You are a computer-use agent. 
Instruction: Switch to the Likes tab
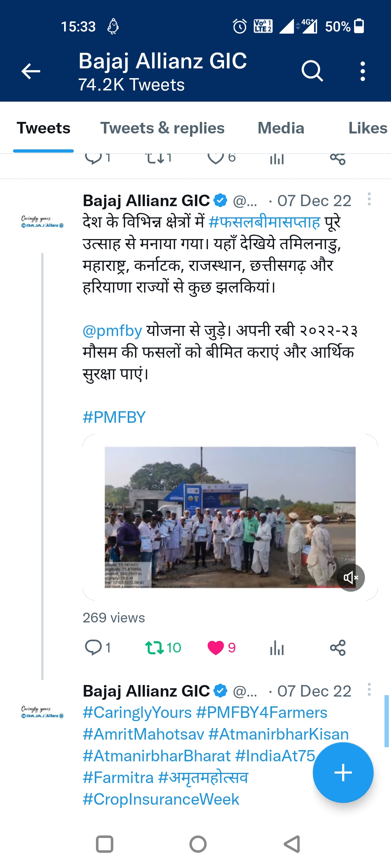[x=367, y=128]
